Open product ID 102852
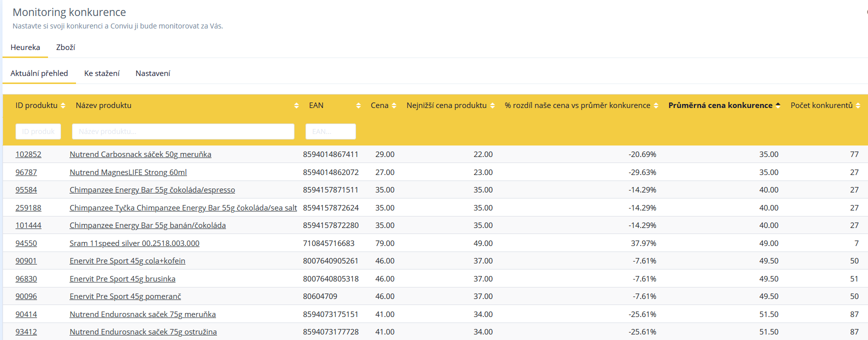Image resolution: width=868 pixels, height=340 pixels. [x=28, y=154]
